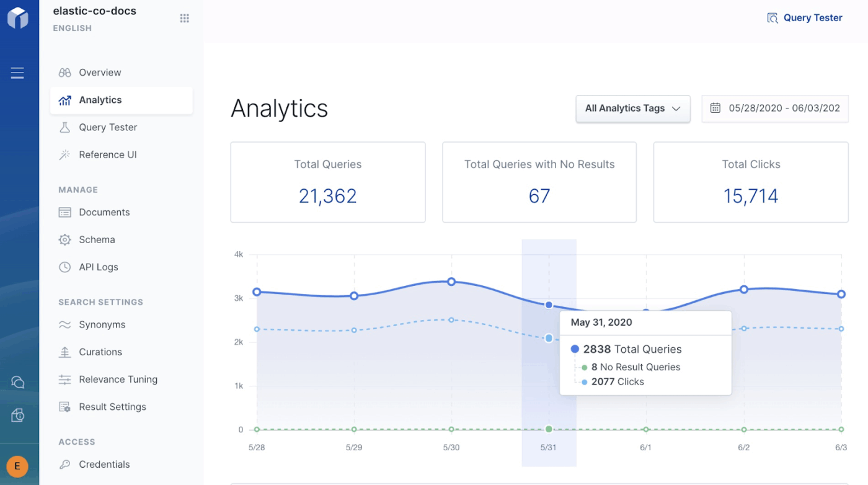Navigate to Documents under Manage
This screenshot has height=485, width=868.
[104, 212]
